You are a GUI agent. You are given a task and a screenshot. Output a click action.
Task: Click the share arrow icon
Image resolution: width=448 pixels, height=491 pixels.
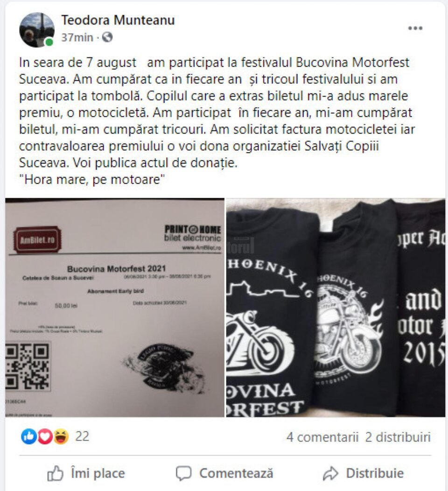(x=330, y=473)
